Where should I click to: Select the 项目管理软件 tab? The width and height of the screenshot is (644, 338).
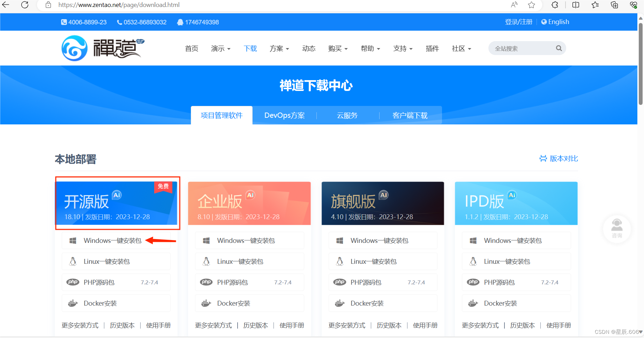tap(222, 115)
